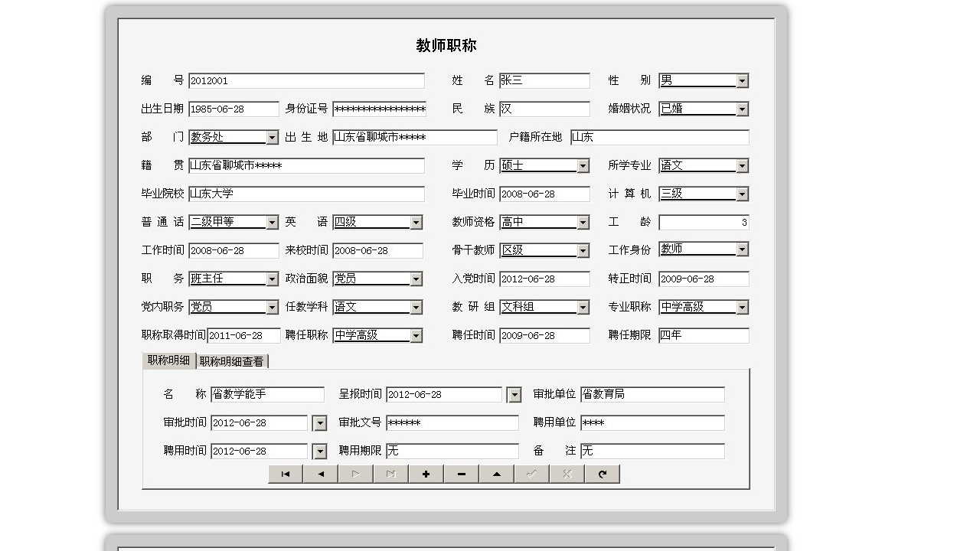Screen dimensions: 980x551
Task: Navigate to the first record
Action: [x=284, y=474]
